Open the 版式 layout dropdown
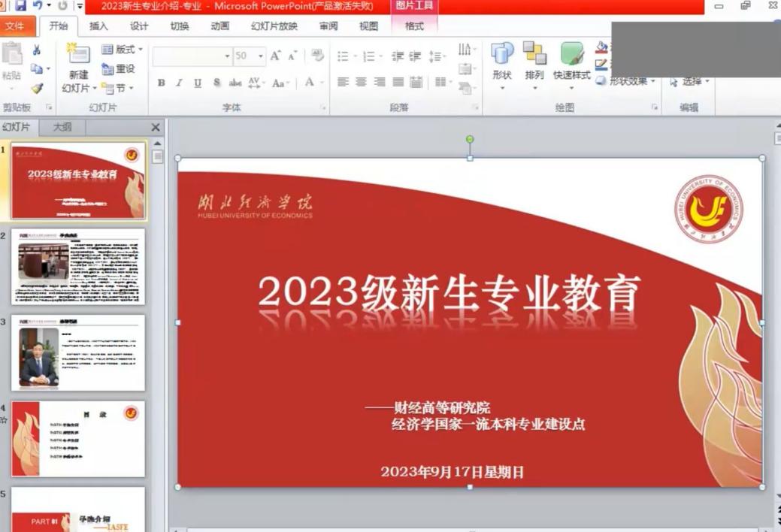Screen dimensions: 781x532 pos(122,50)
